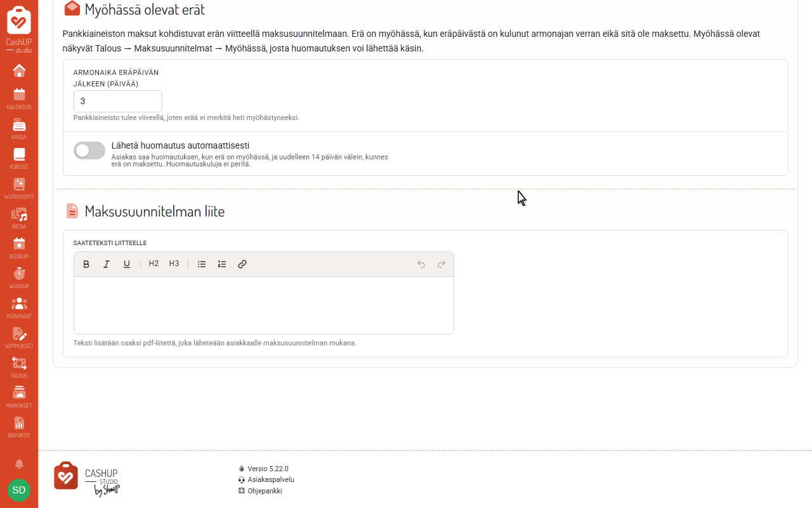Insert bulleted list in editor
The width and height of the screenshot is (812, 508).
click(202, 264)
